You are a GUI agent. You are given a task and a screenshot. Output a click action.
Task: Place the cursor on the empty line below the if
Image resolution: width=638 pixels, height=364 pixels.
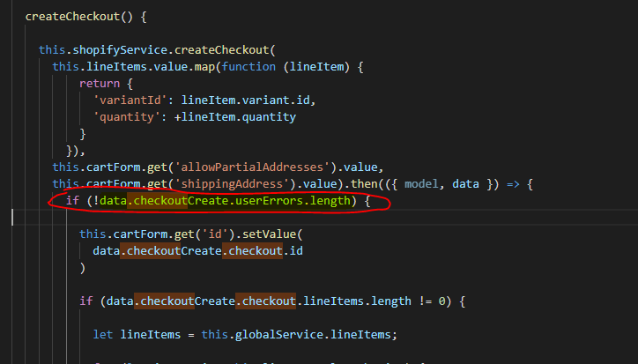[x=325, y=218]
